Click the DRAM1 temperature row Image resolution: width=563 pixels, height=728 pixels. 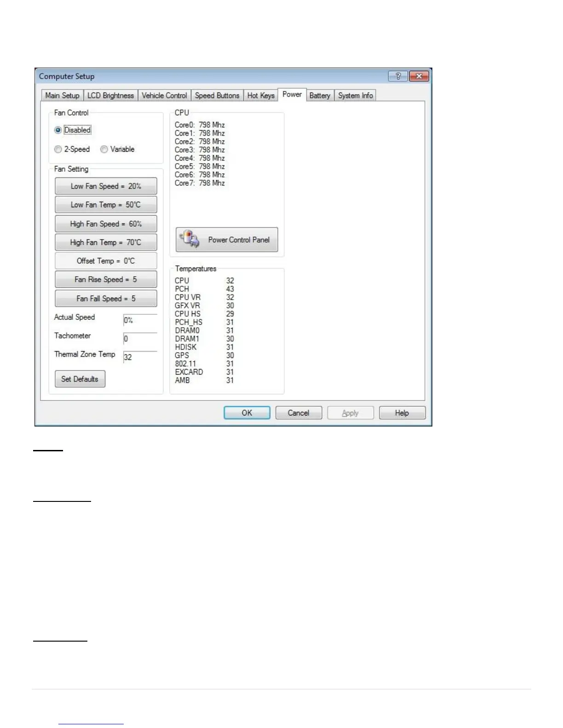[204, 339]
